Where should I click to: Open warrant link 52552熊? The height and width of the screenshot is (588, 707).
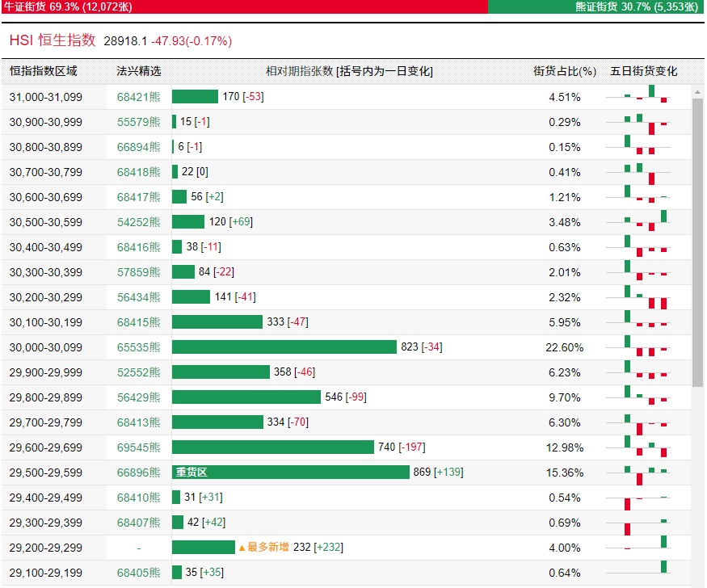(x=138, y=372)
